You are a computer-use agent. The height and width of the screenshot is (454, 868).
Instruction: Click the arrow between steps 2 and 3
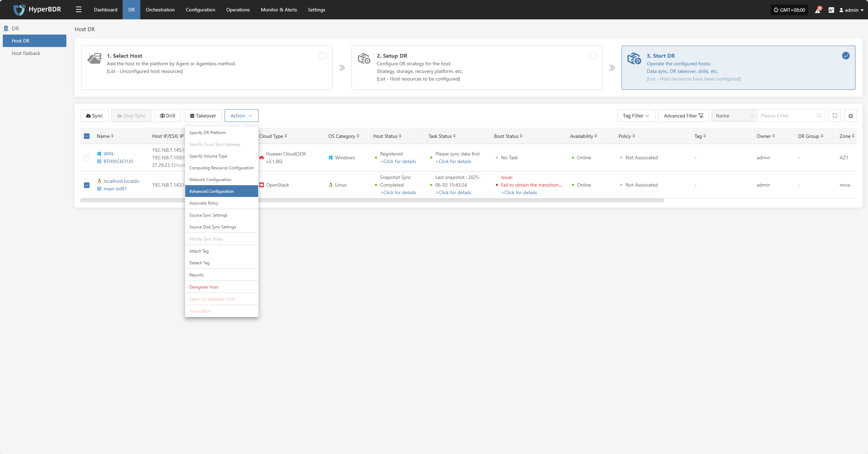[612, 68]
